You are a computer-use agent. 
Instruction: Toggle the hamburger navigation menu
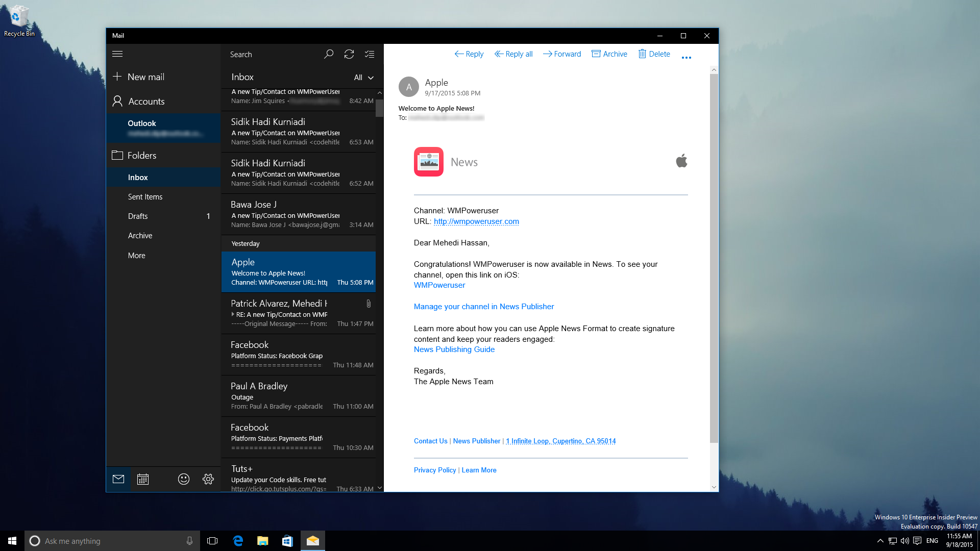click(117, 54)
